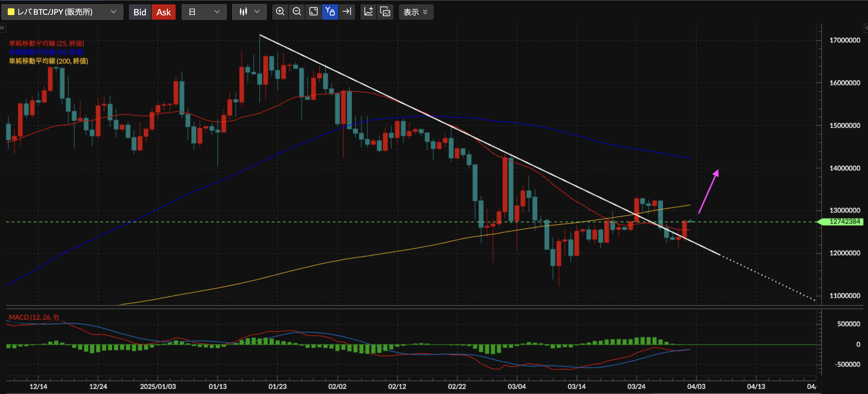Screen dimensions: 868x394
Task: Click the zoom out magnifier icon
Action: (x=297, y=12)
